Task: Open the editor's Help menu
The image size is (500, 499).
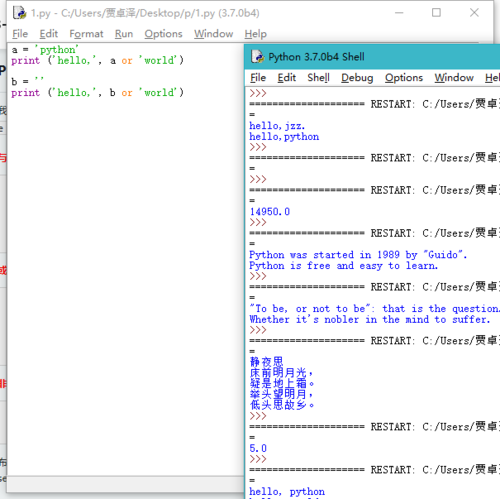Action: 256,34
